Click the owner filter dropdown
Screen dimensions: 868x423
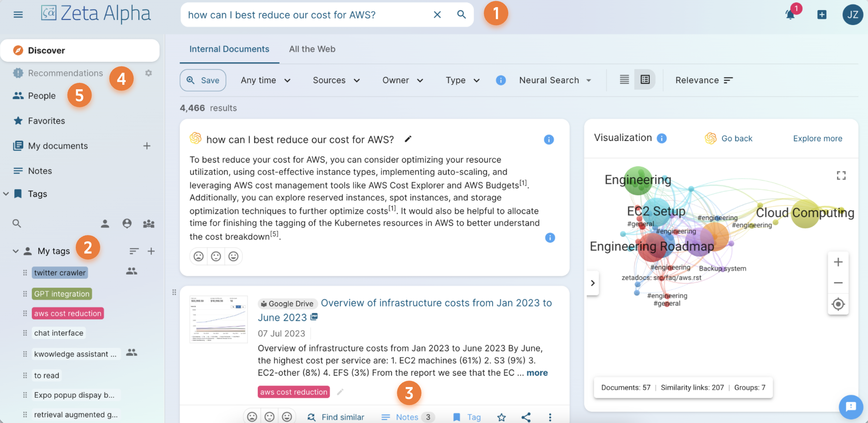coord(401,79)
